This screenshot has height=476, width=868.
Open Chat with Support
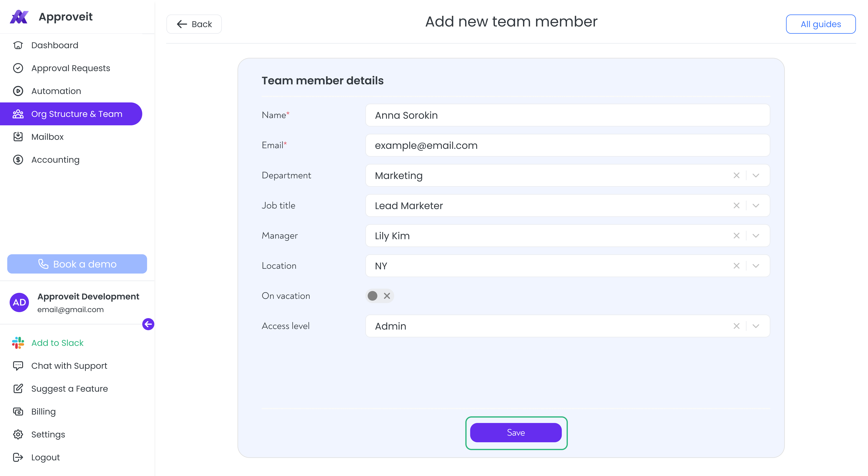click(x=69, y=366)
